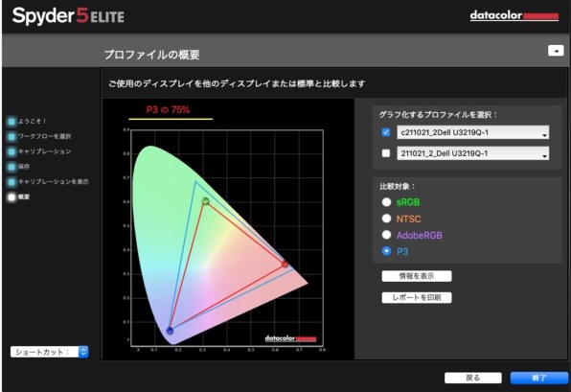Go to 概要 step label
Image resolution: width=571 pixels, height=392 pixels.
(x=24, y=197)
